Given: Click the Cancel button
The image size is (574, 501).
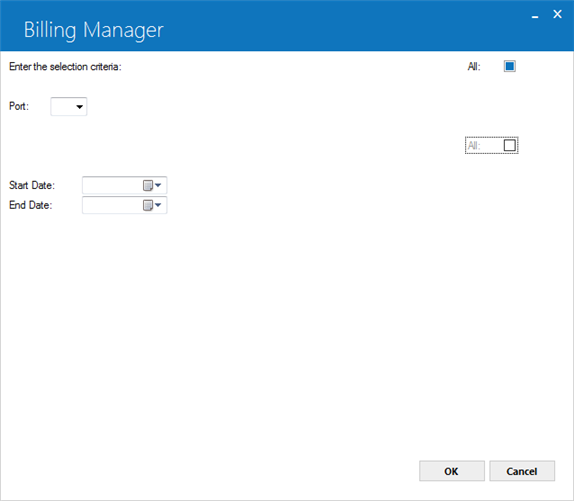Looking at the screenshot, I should click(522, 471).
